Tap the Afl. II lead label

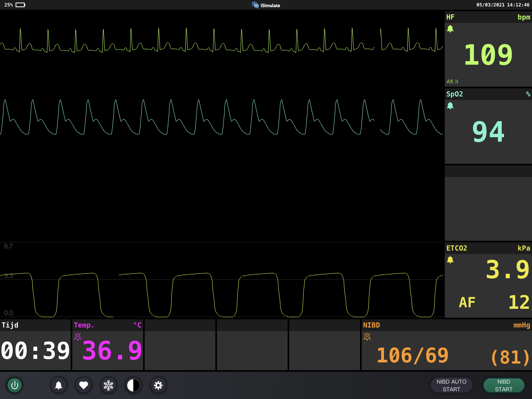(x=452, y=82)
